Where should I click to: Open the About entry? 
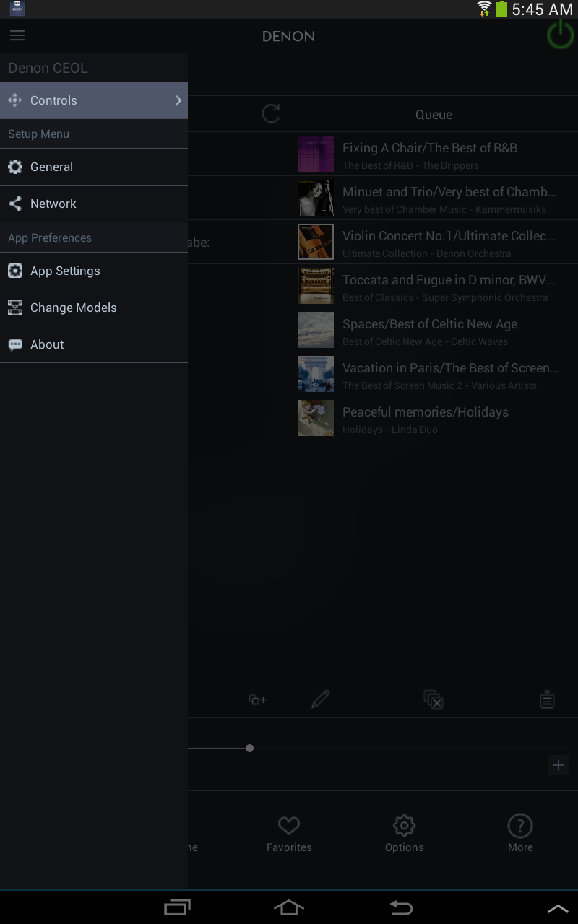(94, 344)
